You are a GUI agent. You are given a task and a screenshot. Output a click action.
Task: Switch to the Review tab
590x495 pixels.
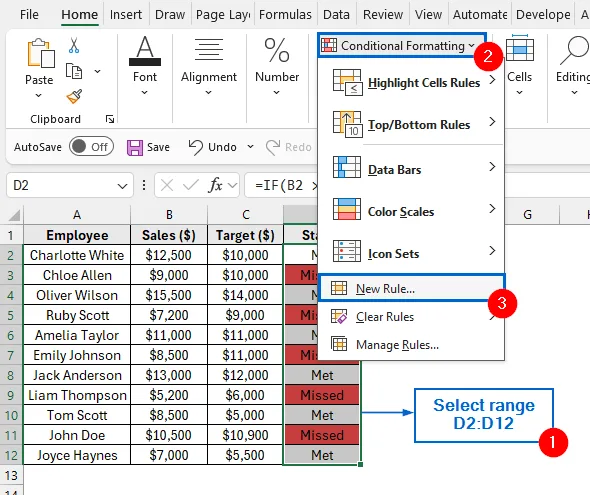[383, 15]
